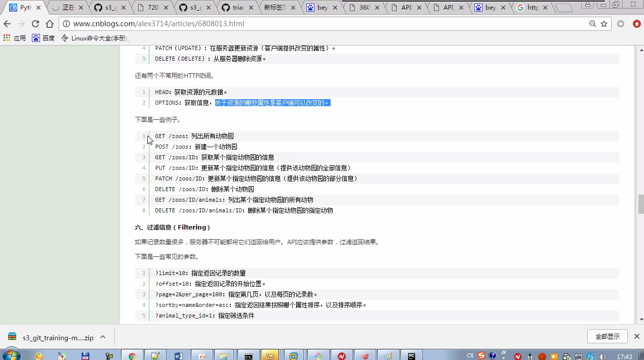Viewport: 644px width, 360px height.
Task: Click the floppy disk taskbar icon
Action: pyautogui.click(x=86, y=356)
